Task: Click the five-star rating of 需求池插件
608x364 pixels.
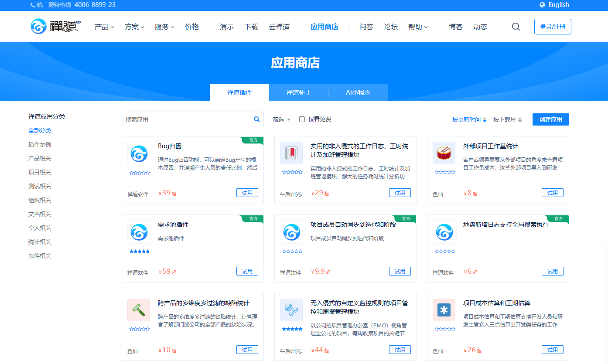Action: (140, 252)
